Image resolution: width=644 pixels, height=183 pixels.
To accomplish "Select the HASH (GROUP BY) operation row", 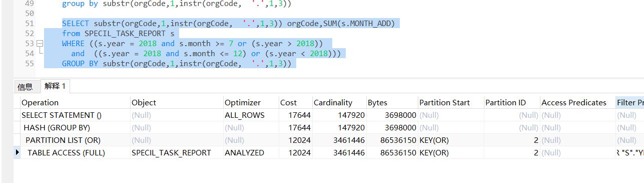I will [x=329, y=127].
